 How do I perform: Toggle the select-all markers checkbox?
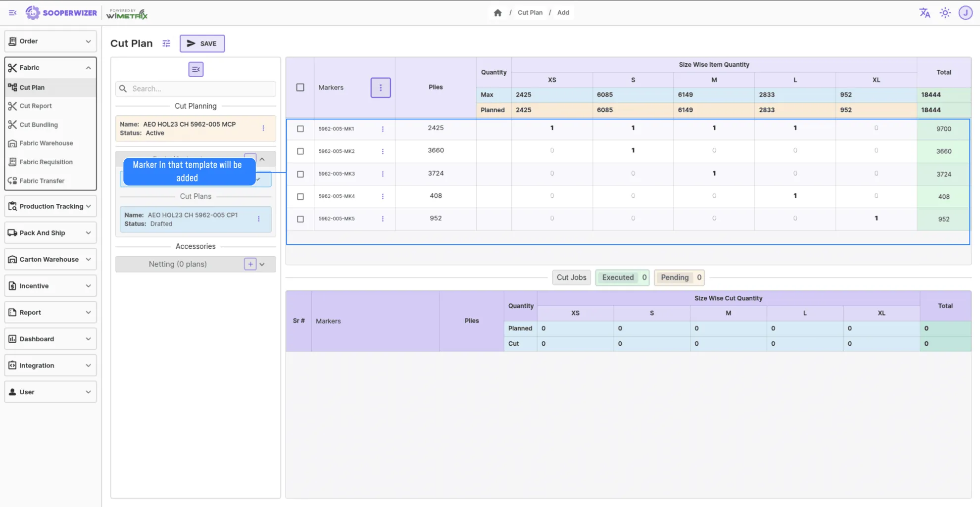[300, 88]
